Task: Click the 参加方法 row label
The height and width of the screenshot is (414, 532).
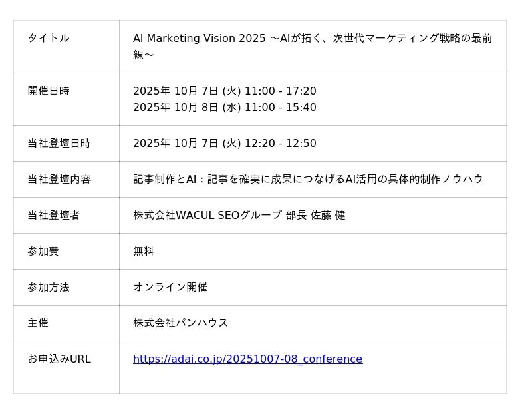Action: coord(49,288)
